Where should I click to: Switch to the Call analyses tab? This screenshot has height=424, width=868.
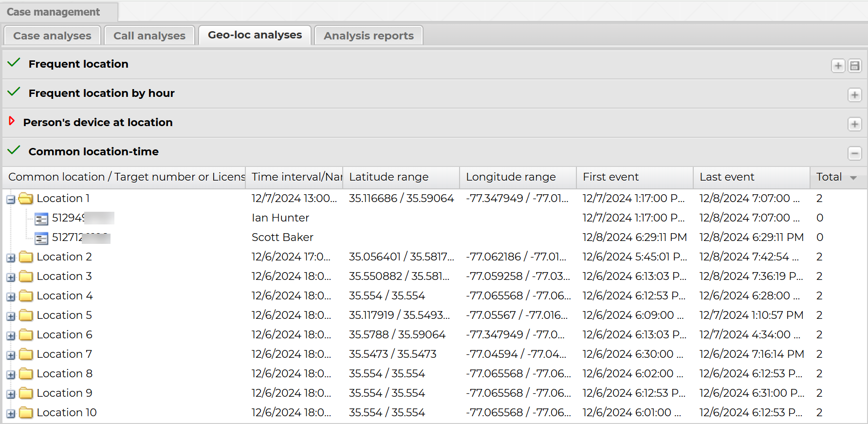(x=149, y=36)
